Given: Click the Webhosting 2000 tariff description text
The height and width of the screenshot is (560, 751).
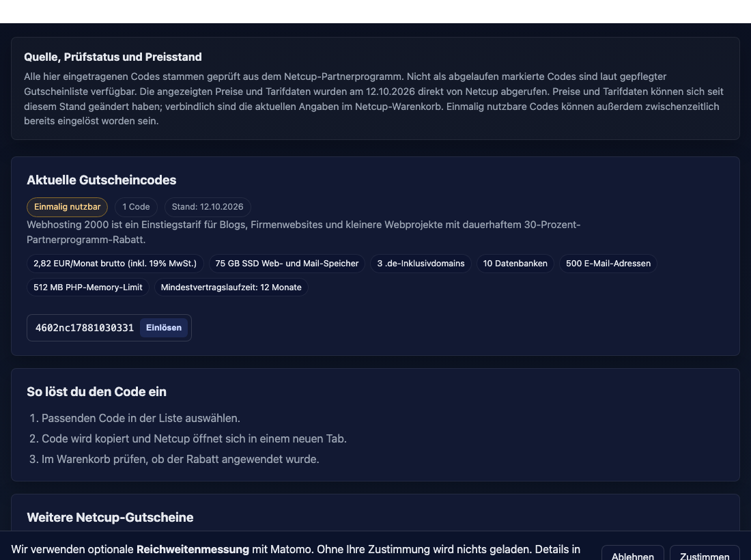Looking at the screenshot, I should tap(304, 232).
